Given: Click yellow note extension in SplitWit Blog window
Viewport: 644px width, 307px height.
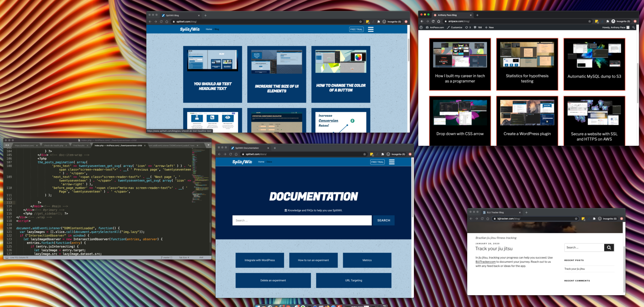Looking at the screenshot, I should click(367, 22).
